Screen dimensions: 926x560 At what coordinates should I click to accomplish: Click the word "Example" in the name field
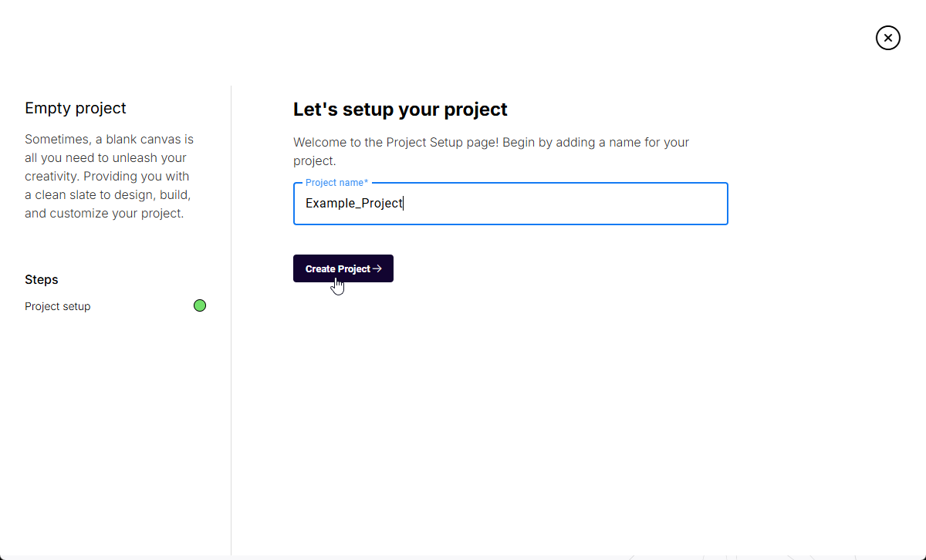tap(327, 204)
